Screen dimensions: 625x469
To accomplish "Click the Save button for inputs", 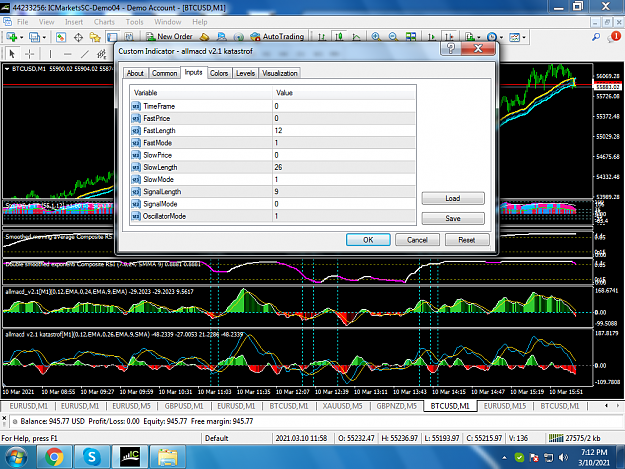I will point(453,218).
